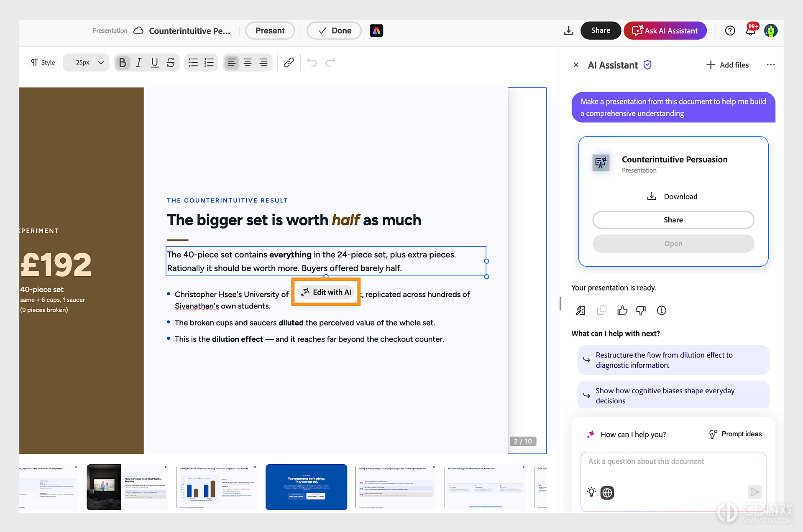
Task: Center align the text
Action: point(248,63)
